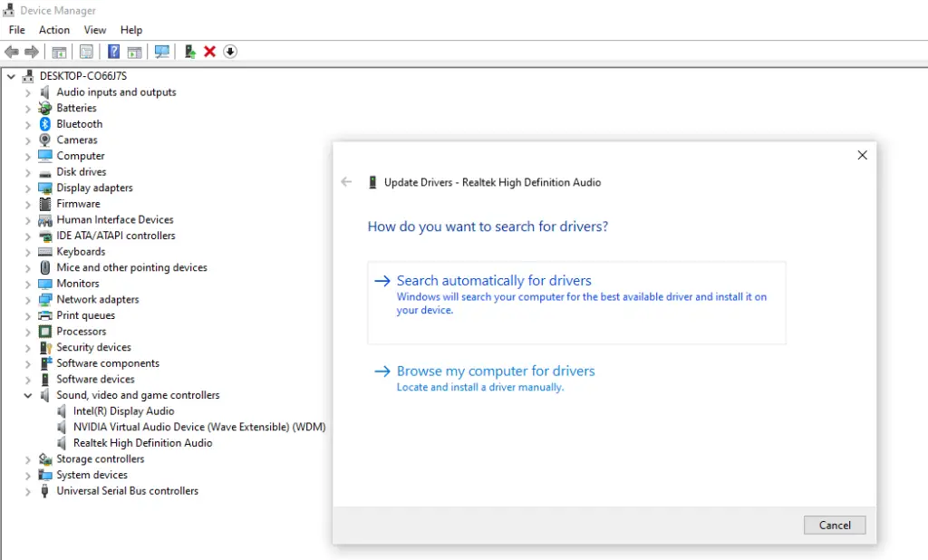The height and width of the screenshot is (560, 928).
Task: Expand the Software components category
Action: (x=28, y=363)
